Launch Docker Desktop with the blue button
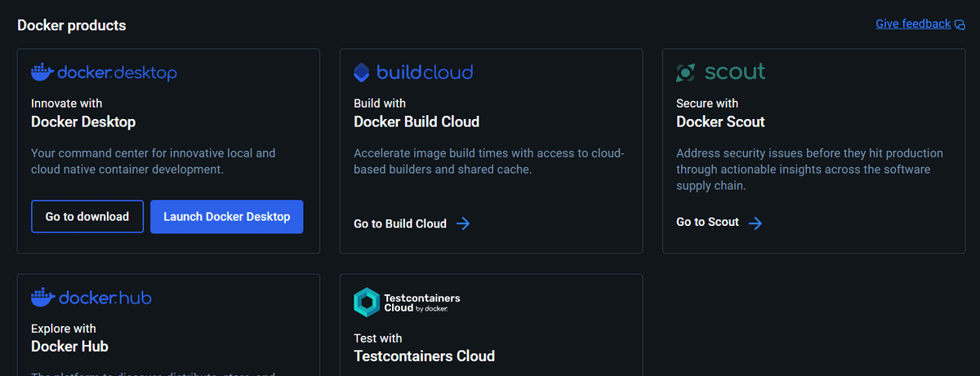This screenshot has width=980, height=376. click(x=227, y=217)
